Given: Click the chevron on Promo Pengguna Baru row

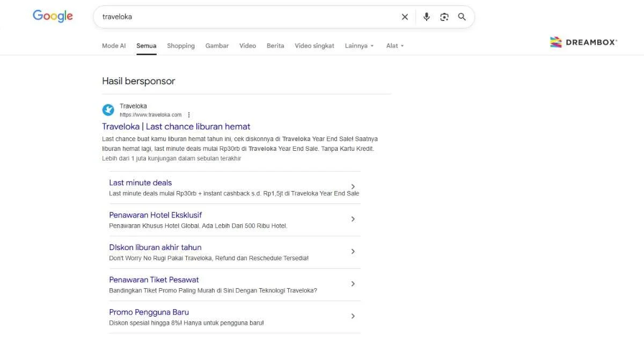Looking at the screenshot, I should pyautogui.click(x=353, y=316).
